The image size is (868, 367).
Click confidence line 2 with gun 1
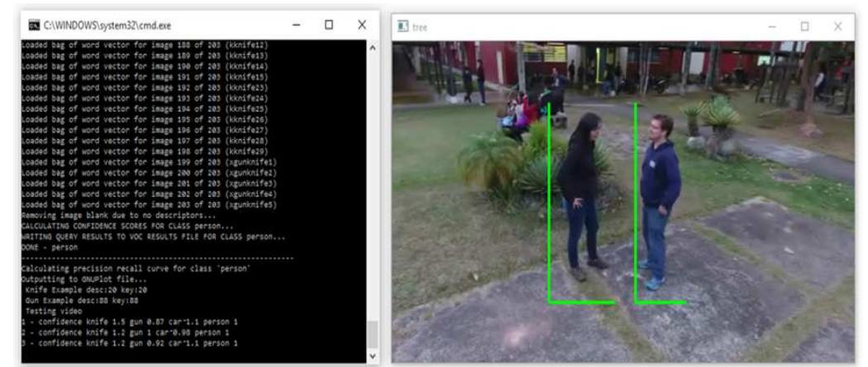tap(125, 332)
